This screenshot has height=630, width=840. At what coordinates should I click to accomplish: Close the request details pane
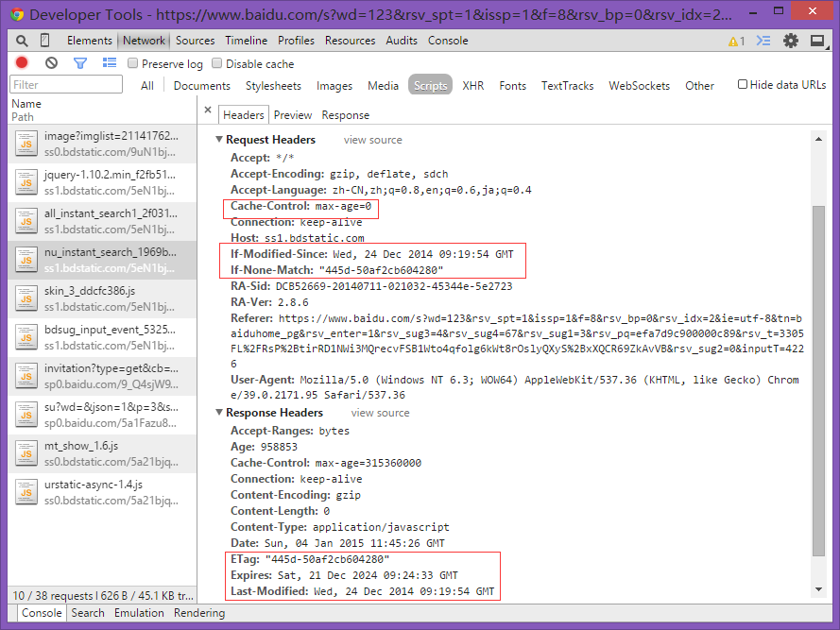pos(208,110)
